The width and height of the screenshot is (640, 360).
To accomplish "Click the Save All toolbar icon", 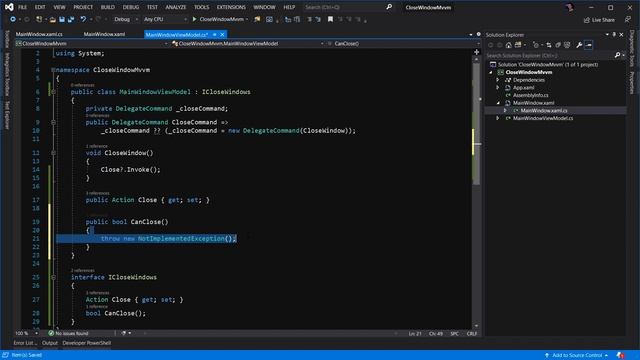I will click(71, 19).
